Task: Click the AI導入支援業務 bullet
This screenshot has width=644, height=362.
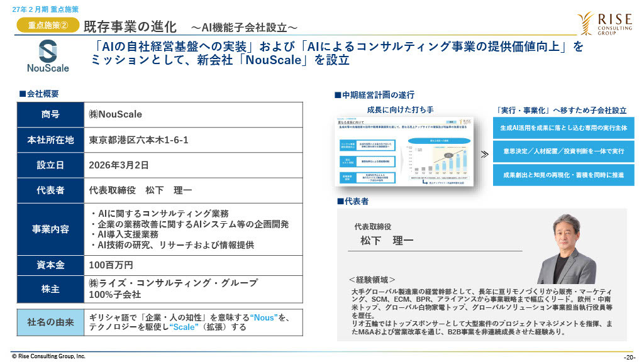Action: 124,234
